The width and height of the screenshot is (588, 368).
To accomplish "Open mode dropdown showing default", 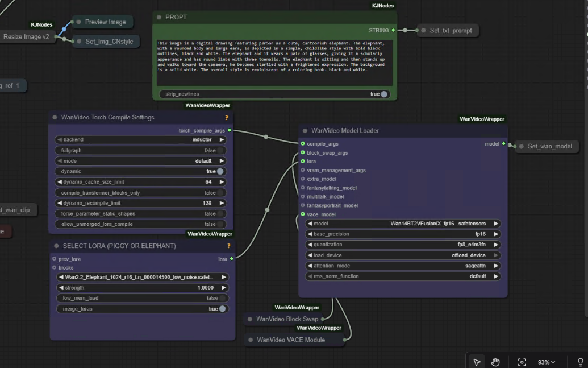I will 141,161.
